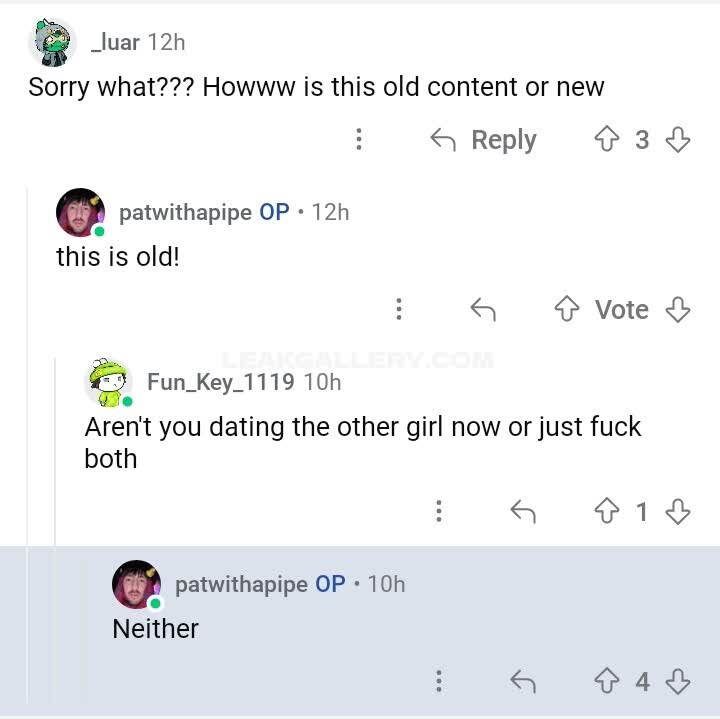Downvote the "Neither" comment
Screen dimensions: 720x719
point(678,682)
